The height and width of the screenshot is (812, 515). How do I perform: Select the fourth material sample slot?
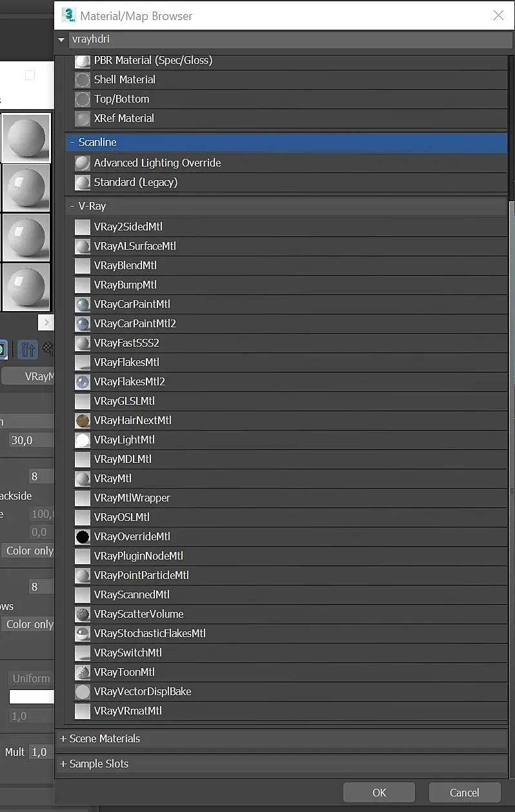(x=26, y=287)
